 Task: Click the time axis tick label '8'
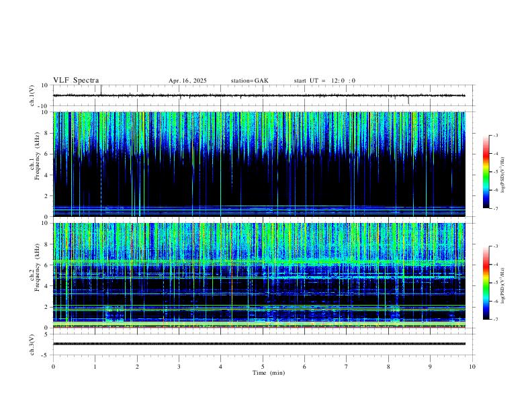coord(388,367)
